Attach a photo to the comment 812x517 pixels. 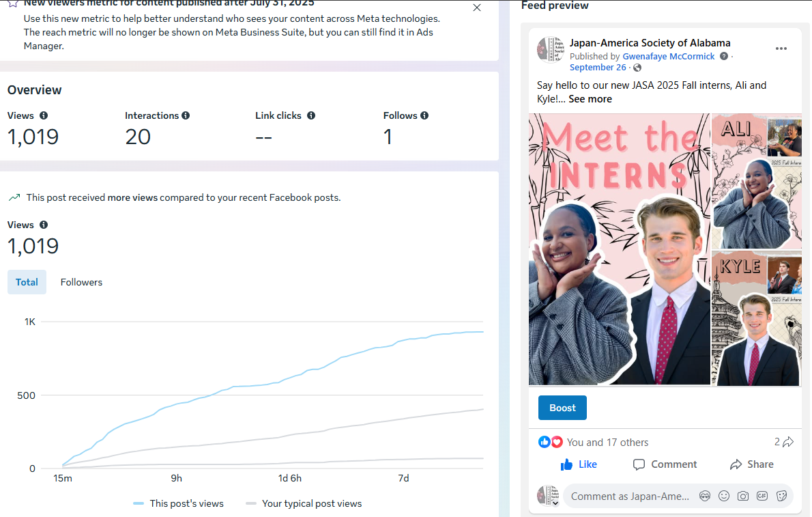click(743, 496)
